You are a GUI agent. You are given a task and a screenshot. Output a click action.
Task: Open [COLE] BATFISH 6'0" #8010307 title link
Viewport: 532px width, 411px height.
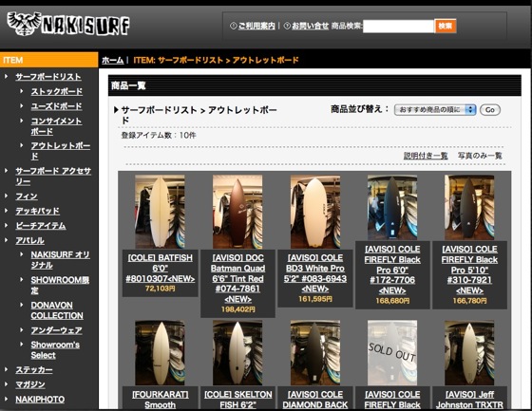coord(161,268)
